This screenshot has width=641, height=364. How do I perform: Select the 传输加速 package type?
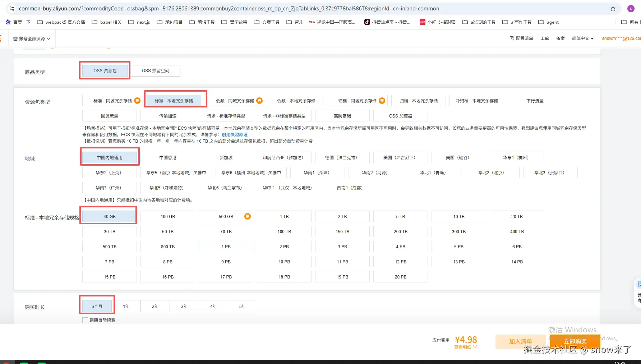(168, 116)
